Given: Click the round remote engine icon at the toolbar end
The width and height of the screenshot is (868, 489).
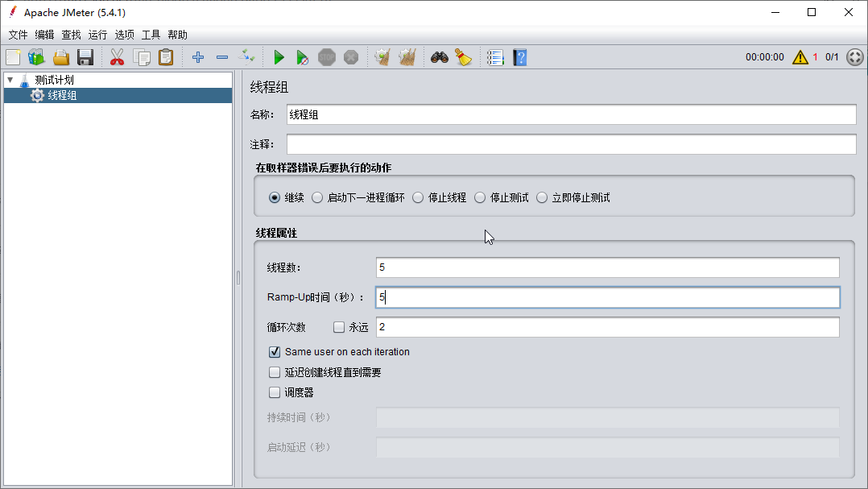Looking at the screenshot, I should (855, 57).
